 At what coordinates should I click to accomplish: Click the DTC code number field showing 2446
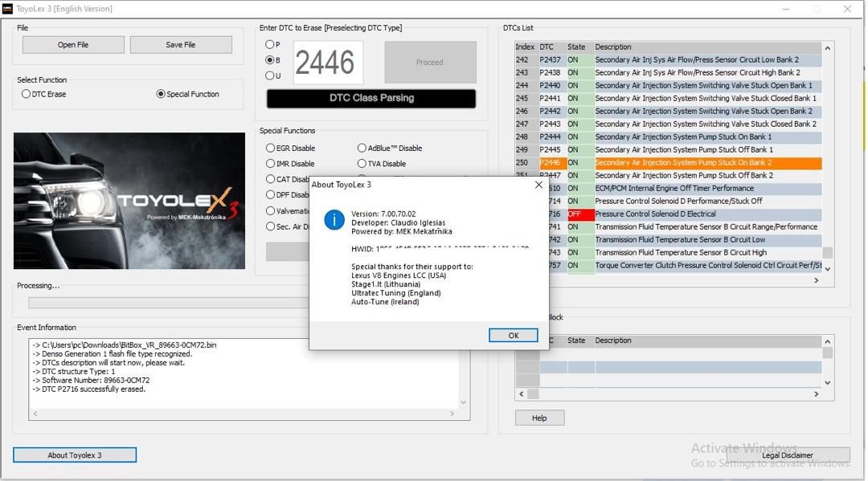pos(325,63)
